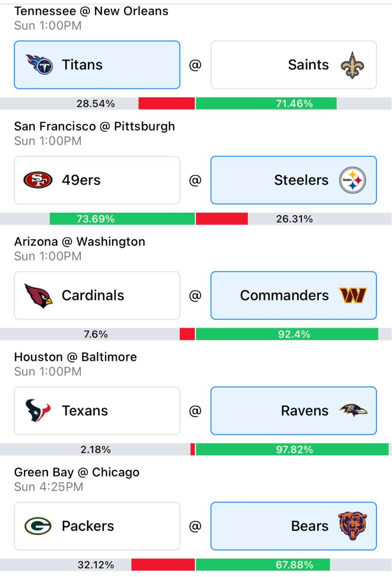
Task: Click the Texans bull logo
Action: (x=38, y=411)
